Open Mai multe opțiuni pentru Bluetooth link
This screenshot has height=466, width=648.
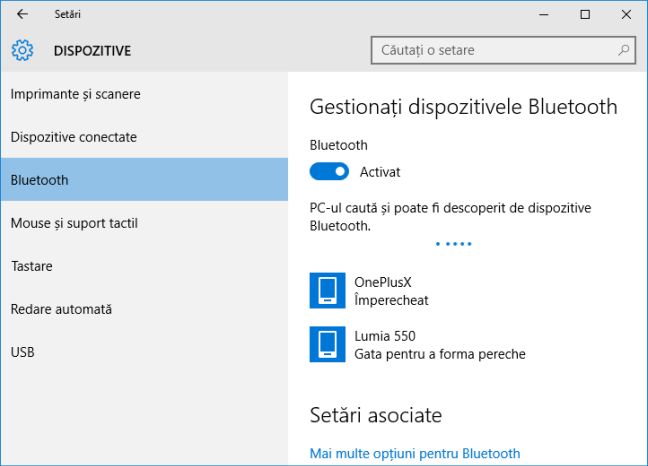tap(415, 453)
